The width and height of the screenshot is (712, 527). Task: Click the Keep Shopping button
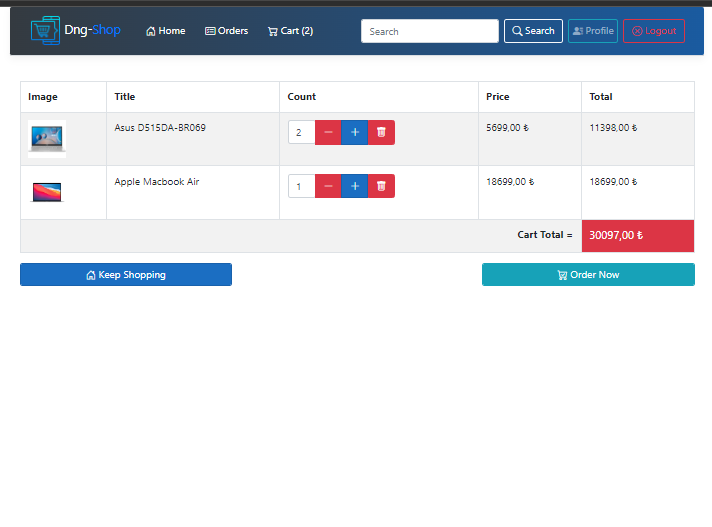coord(126,275)
